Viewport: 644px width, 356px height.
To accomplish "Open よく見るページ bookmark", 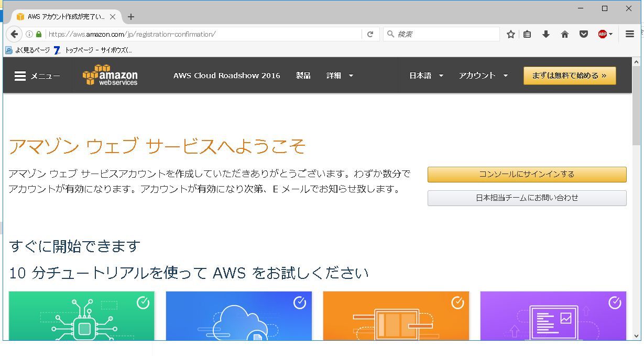I will click(x=28, y=50).
